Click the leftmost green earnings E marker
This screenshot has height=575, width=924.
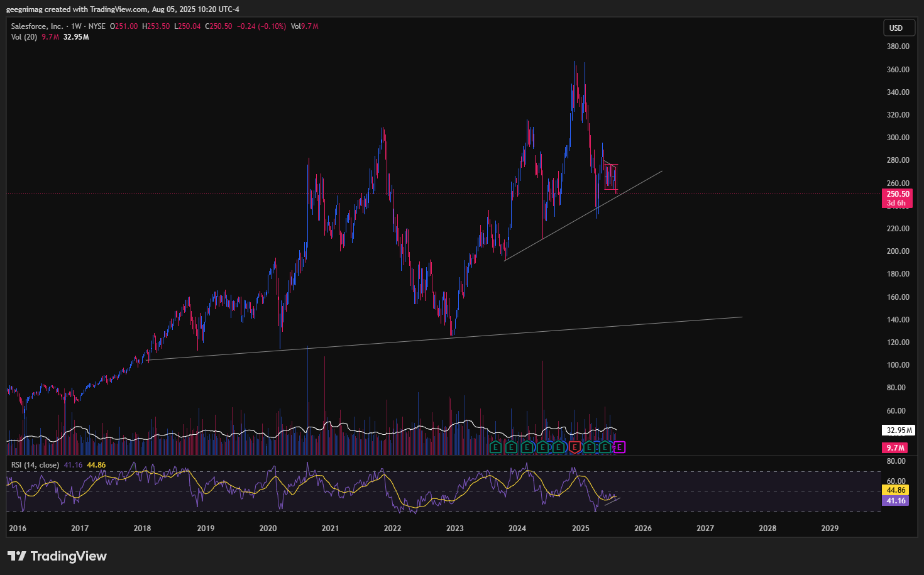pos(495,447)
